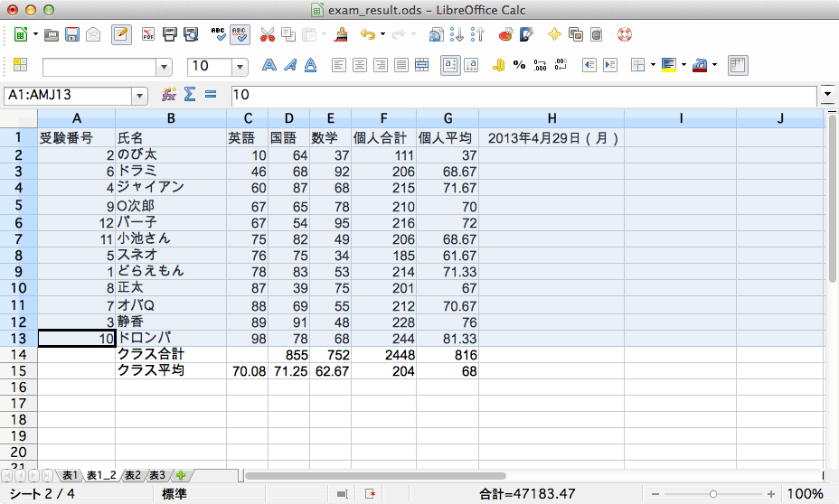Add a new sheet with the plus
The image size is (839, 504).
pyautogui.click(x=181, y=475)
